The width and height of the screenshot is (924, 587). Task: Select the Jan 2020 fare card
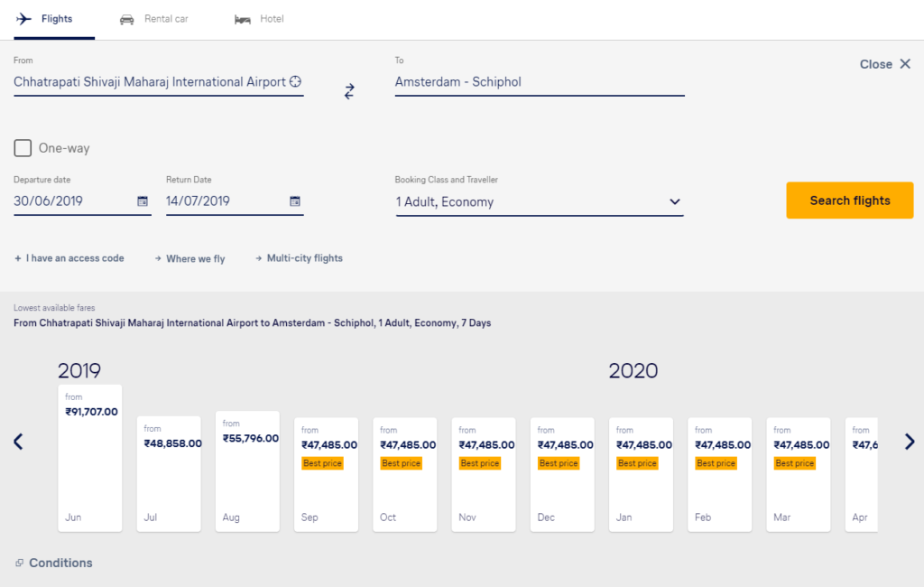[x=642, y=475]
